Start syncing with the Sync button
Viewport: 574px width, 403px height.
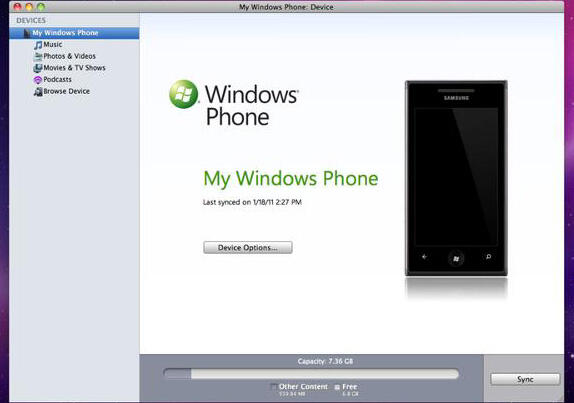tap(525, 379)
